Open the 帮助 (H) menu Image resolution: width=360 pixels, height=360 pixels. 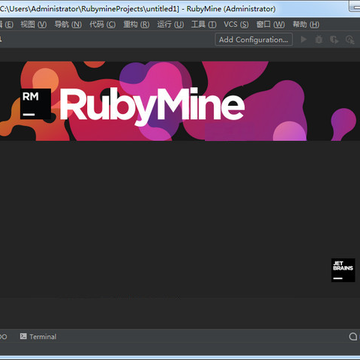(x=306, y=25)
